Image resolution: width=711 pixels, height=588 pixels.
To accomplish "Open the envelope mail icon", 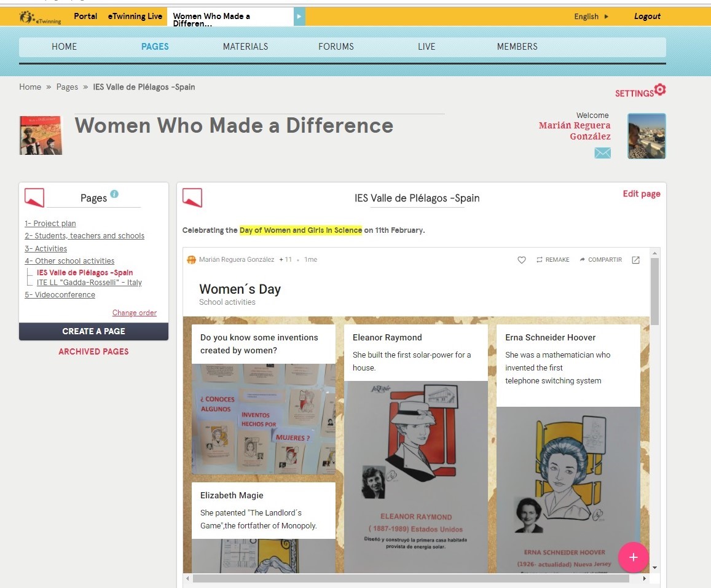I will (x=602, y=153).
